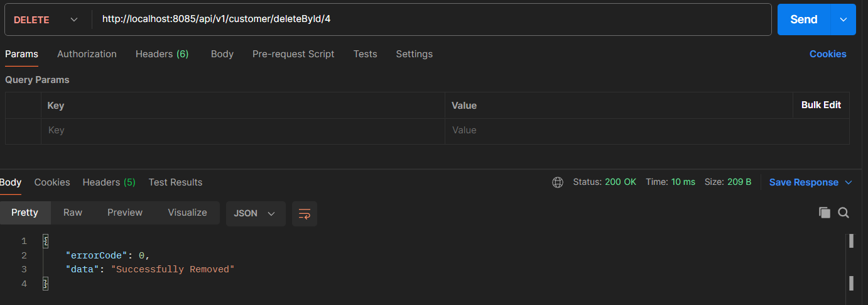Viewport: 868px width, 305px height.
Task: Click the Cookies link at top right
Action: click(828, 54)
